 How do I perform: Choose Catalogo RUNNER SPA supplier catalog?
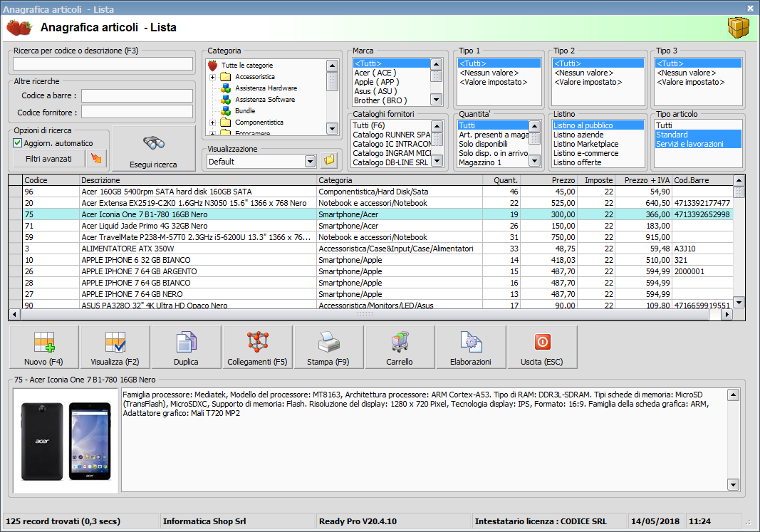pyautogui.click(x=391, y=135)
